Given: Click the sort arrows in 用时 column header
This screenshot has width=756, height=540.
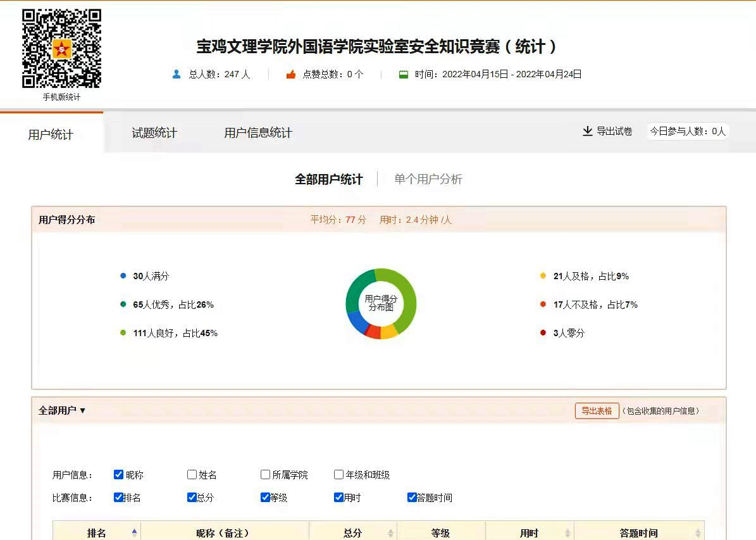Looking at the screenshot, I should coord(567,533).
